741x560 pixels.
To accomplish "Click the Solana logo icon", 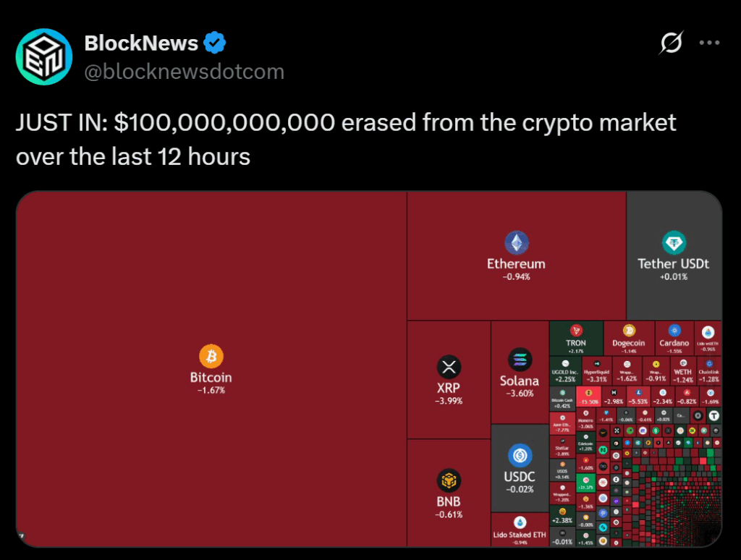I will point(520,360).
